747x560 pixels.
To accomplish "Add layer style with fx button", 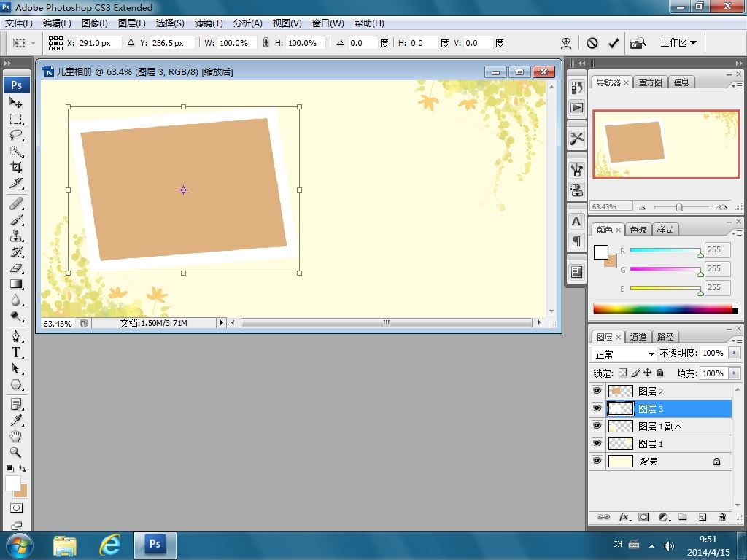I will pyautogui.click(x=624, y=517).
